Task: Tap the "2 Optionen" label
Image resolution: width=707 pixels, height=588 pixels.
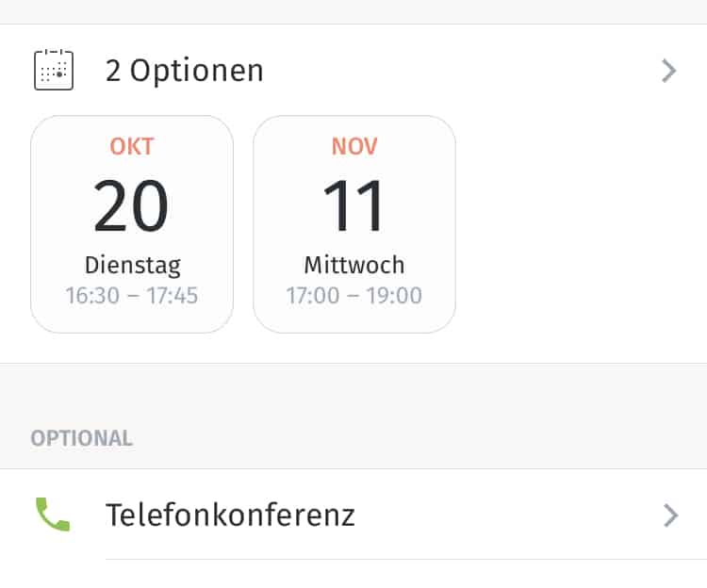Action: click(x=184, y=71)
